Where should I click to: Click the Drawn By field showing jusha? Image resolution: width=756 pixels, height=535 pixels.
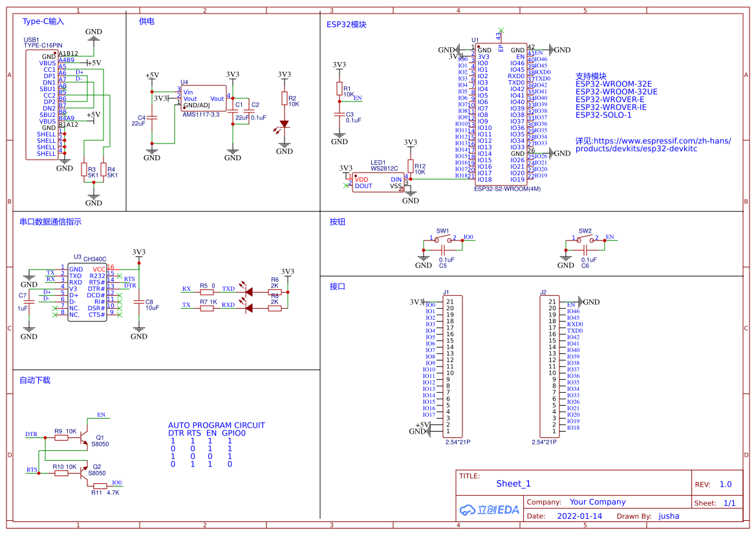(669, 516)
